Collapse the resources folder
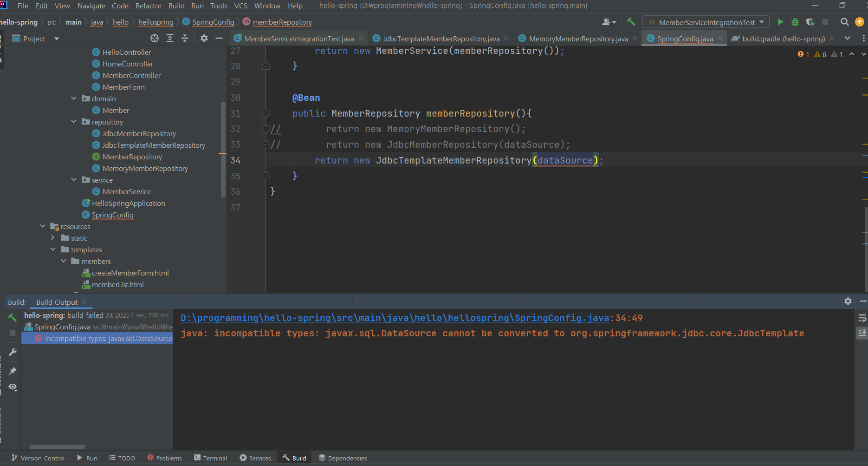The height and width of the screenshot is (466, 868). point(43,226)
